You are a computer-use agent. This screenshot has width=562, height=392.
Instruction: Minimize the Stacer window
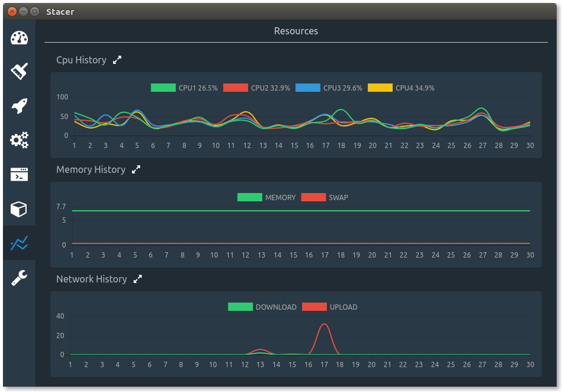(23, 11)
